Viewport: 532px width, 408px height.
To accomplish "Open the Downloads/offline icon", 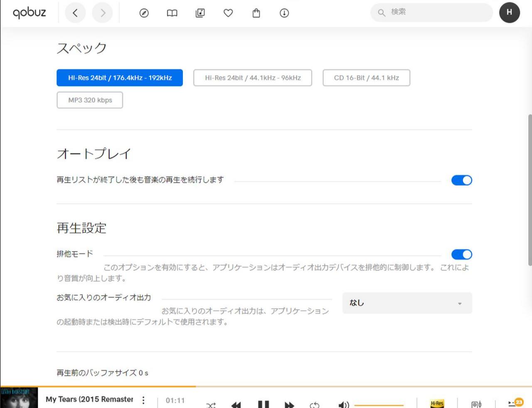I will [284, 13].
